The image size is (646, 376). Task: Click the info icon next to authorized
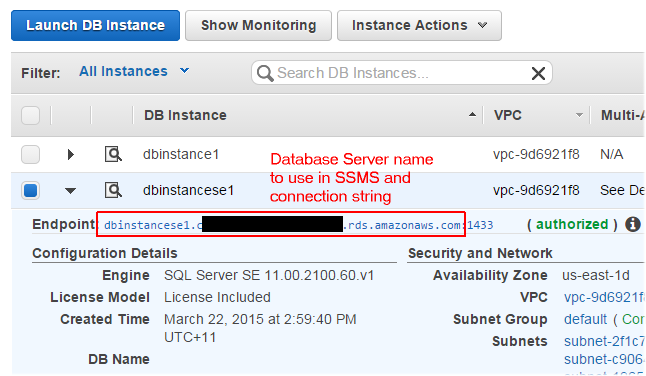pos(633,224)
